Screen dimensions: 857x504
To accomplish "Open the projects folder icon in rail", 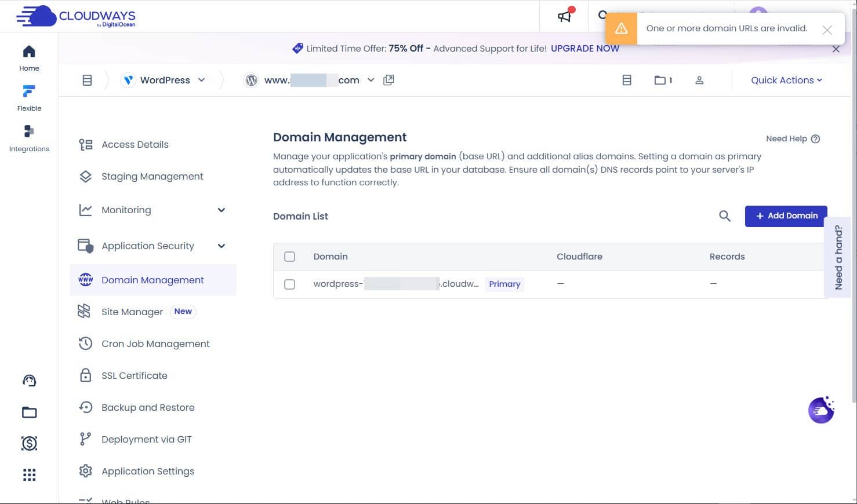I will coord(29,412).
